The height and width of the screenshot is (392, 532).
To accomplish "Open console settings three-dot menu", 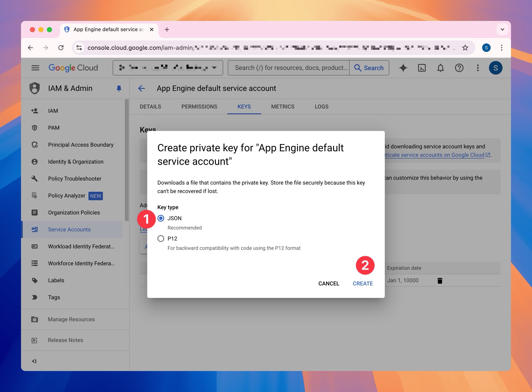I will (x=478, y=68).
